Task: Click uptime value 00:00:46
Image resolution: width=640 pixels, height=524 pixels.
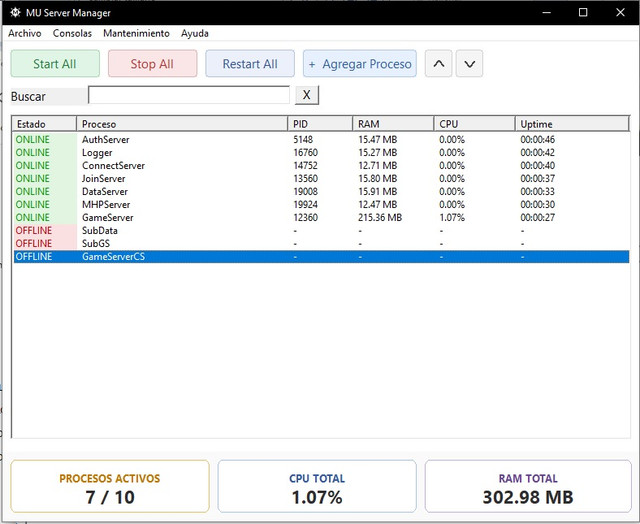Action: pyautogui.click(x=538, y=140)
